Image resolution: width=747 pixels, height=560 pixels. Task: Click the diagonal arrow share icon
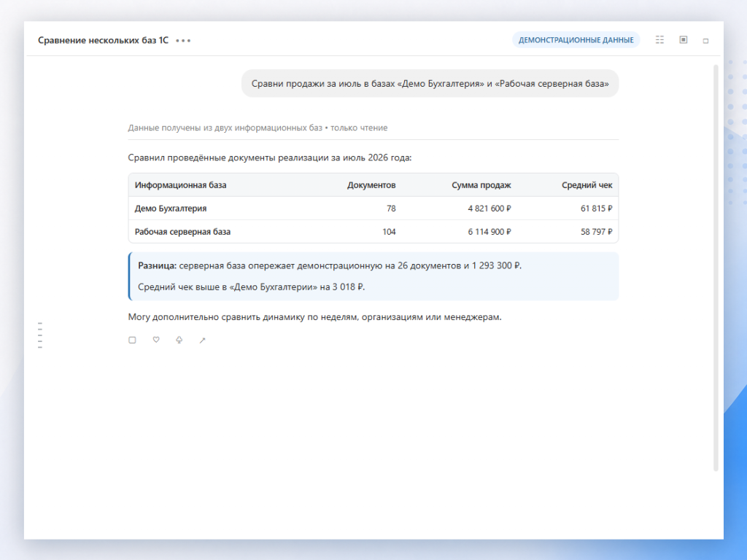202,340
